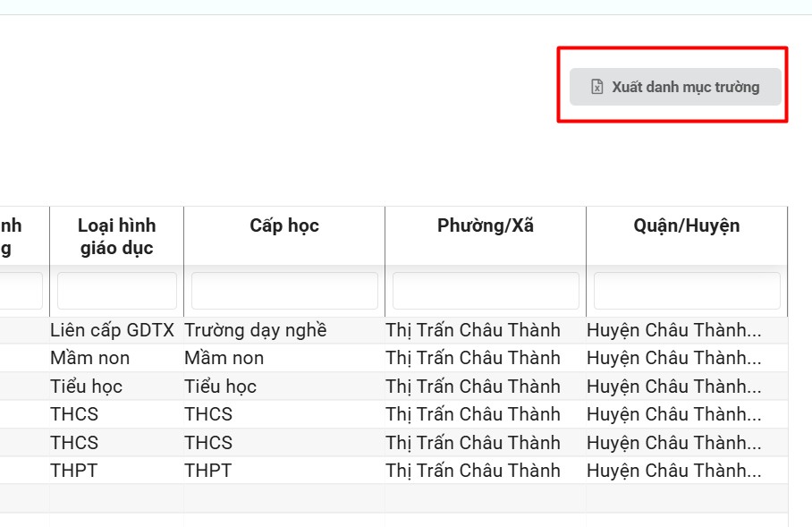The image size is (812, 527).
Task: Click the "Trường dạy nghề" cell
Action: (256, 330)
